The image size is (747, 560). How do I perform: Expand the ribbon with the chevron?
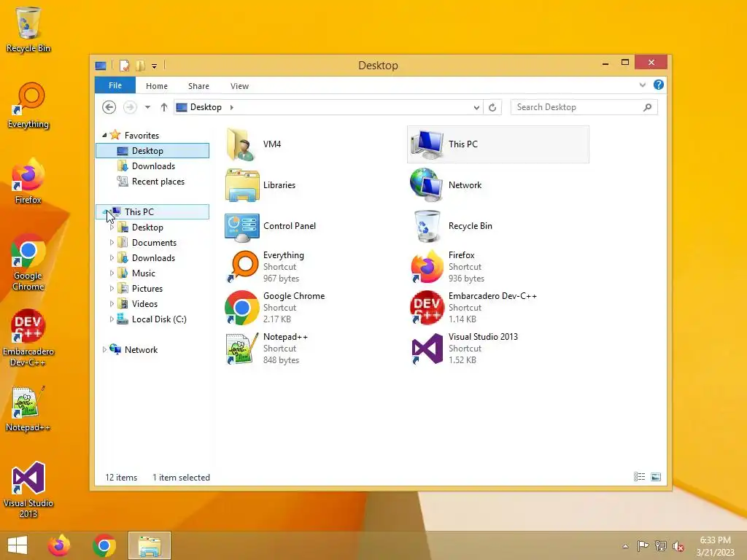[x=643, y=85]
